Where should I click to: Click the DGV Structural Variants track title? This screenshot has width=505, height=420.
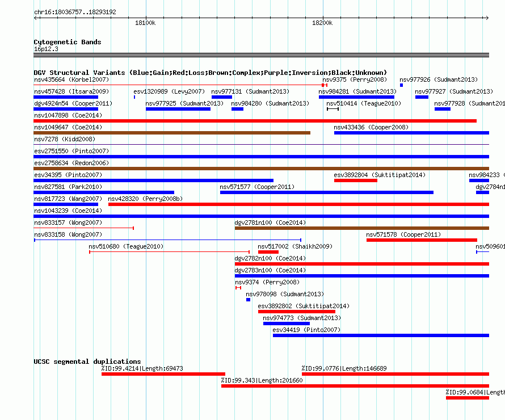click(x=211, y=73)
